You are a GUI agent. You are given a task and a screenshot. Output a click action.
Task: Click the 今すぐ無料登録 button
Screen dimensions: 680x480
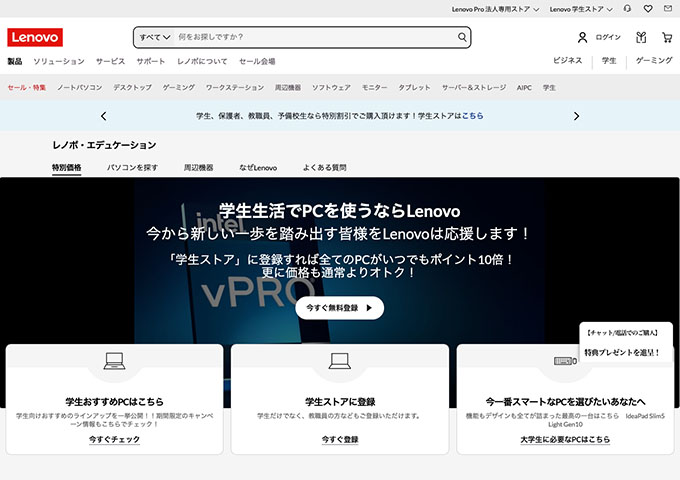(x=340, y=308)
